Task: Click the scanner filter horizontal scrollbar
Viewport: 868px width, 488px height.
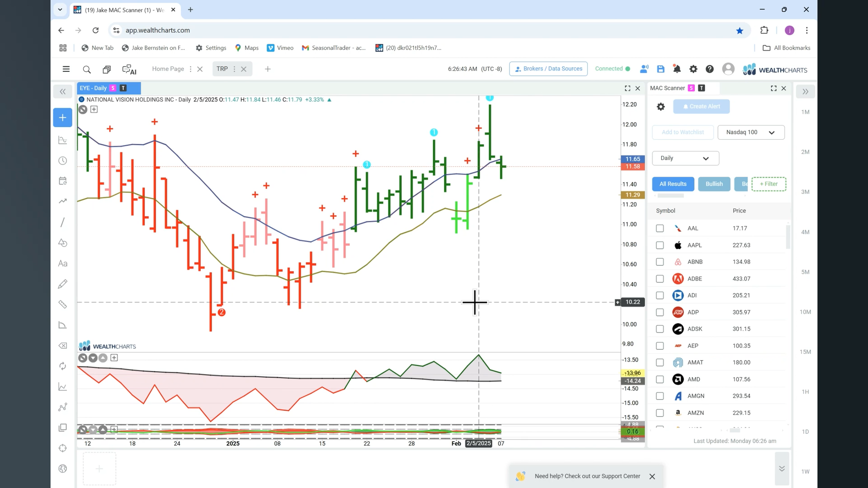Action: point(670,196)
